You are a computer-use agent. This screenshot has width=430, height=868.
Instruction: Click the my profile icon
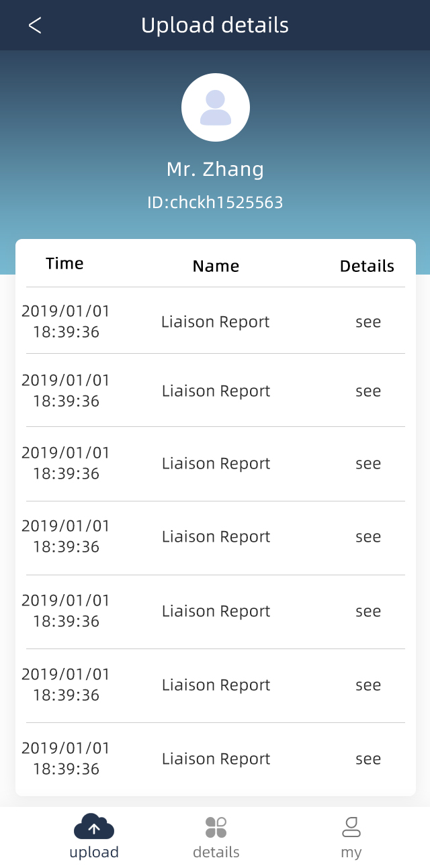(351, 827)
